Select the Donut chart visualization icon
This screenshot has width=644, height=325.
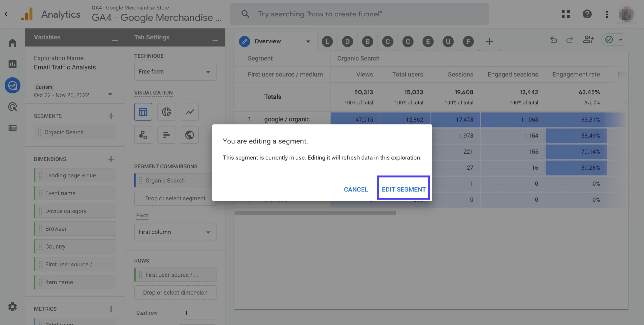pos(166,112)
